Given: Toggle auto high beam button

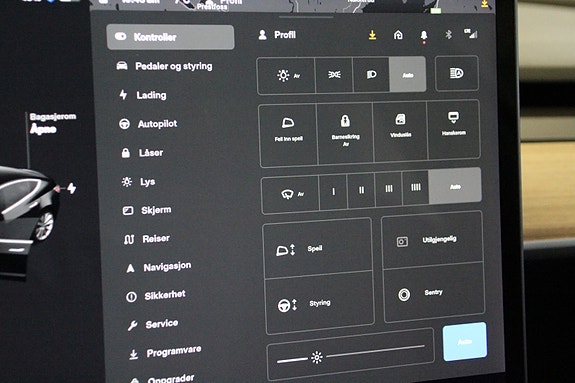Looking at the screenshot, I should pyautogui.click(x=457, y=73).
